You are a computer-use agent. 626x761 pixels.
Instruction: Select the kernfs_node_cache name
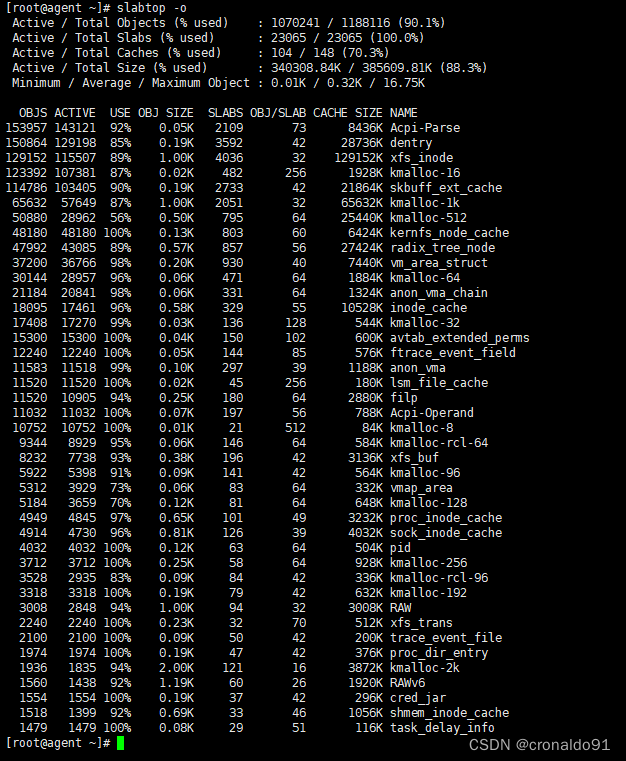click(449, 233)
